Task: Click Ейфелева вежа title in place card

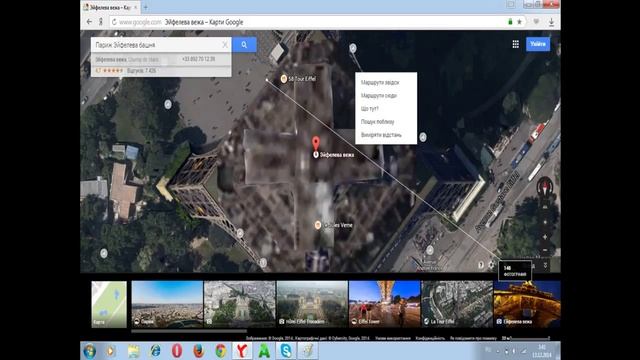Action: pyautogui.click(x=111, y=60)
